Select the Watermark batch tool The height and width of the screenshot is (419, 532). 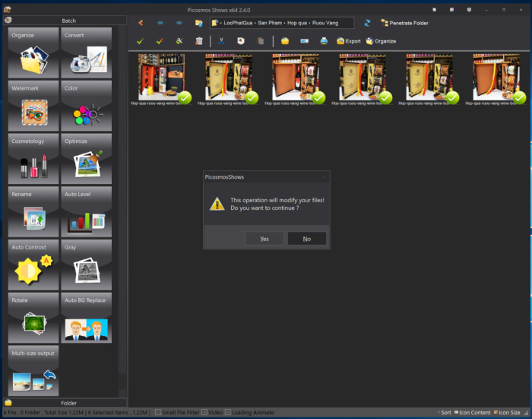pyautogui.click(x=33, y=106)
